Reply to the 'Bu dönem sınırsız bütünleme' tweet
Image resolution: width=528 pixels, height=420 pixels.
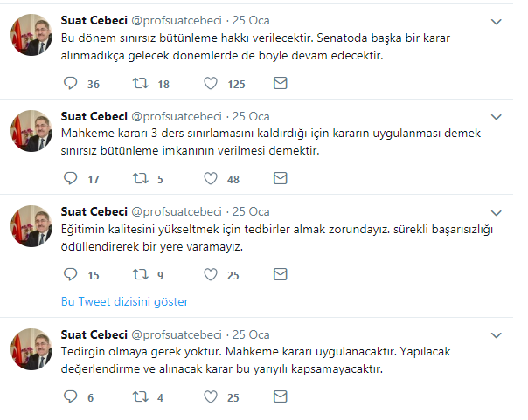(72, 84)
